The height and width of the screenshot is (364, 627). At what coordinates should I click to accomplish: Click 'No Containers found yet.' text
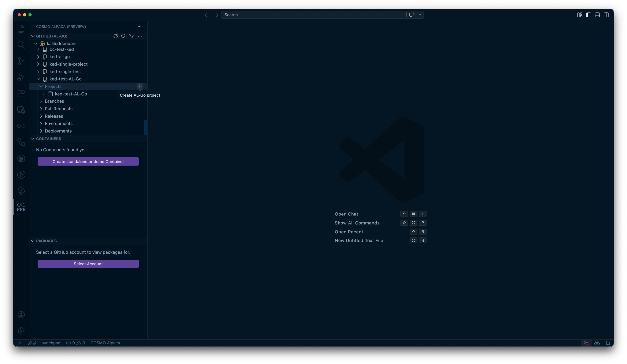pos(61,150)
